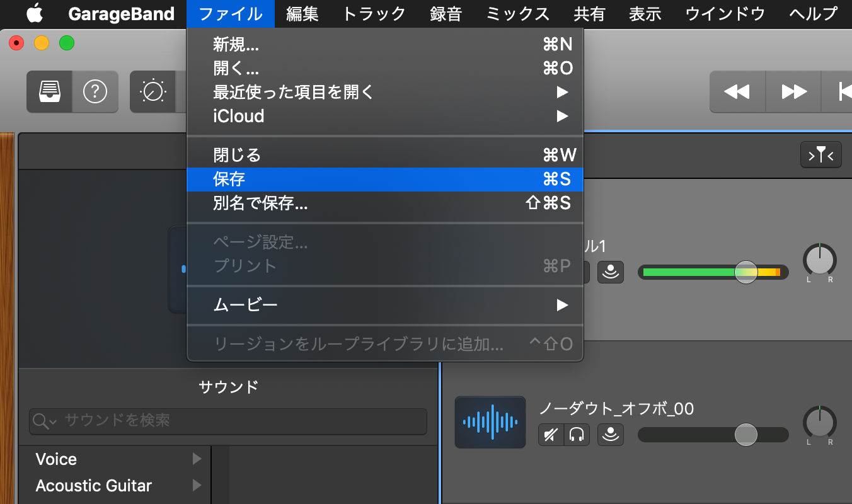
Task: Click pan knob of the ル1 track
Action: pos(819,259)
